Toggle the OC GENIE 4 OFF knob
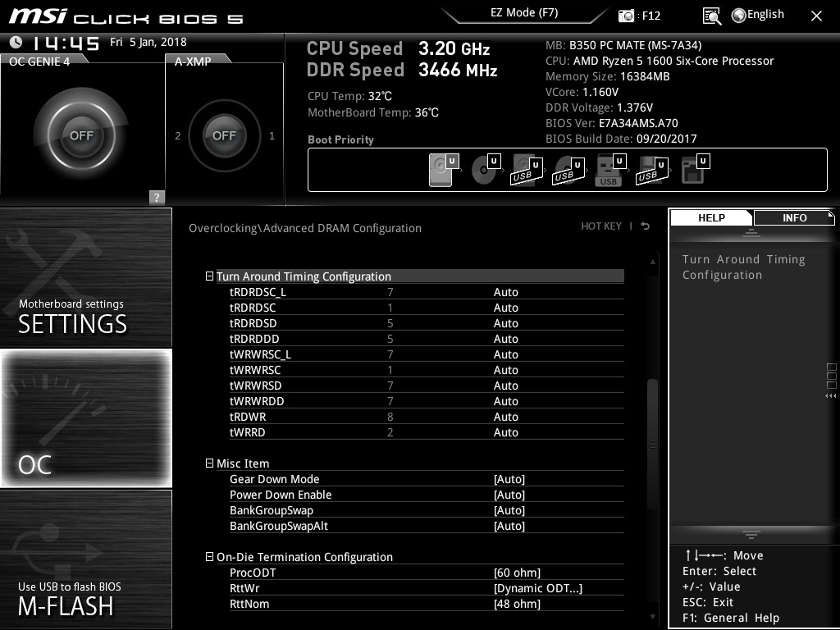 point(81,135)
